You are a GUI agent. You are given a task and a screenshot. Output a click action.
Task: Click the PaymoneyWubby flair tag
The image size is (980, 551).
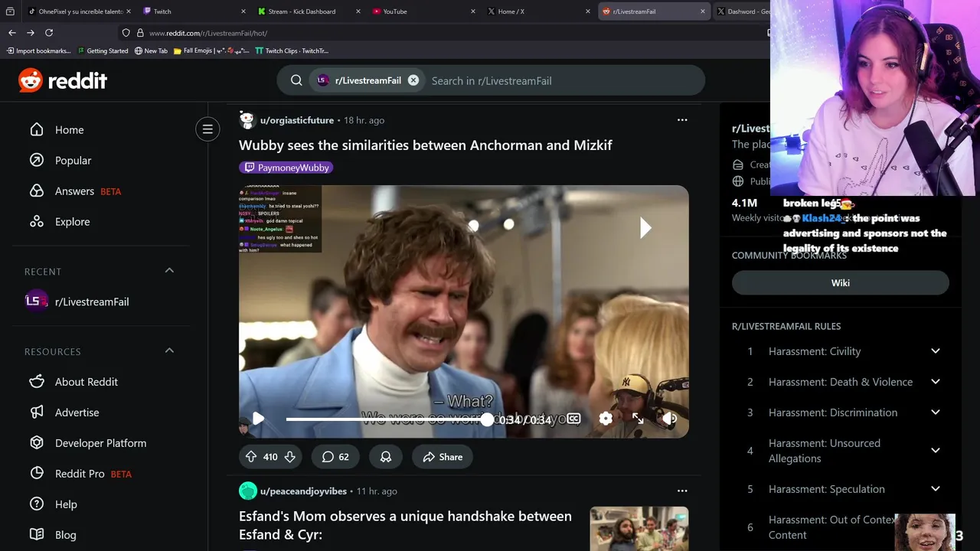[x=286, y=168]
